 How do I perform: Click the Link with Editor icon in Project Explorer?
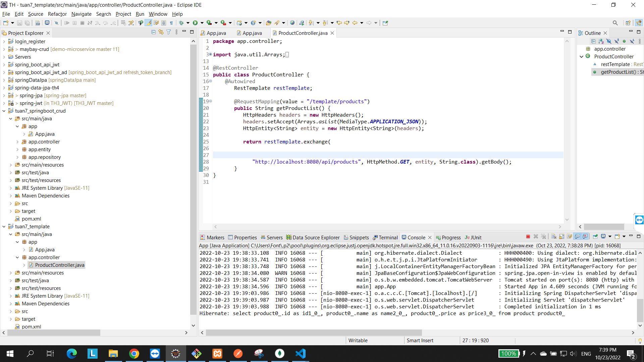click(161, 32)
